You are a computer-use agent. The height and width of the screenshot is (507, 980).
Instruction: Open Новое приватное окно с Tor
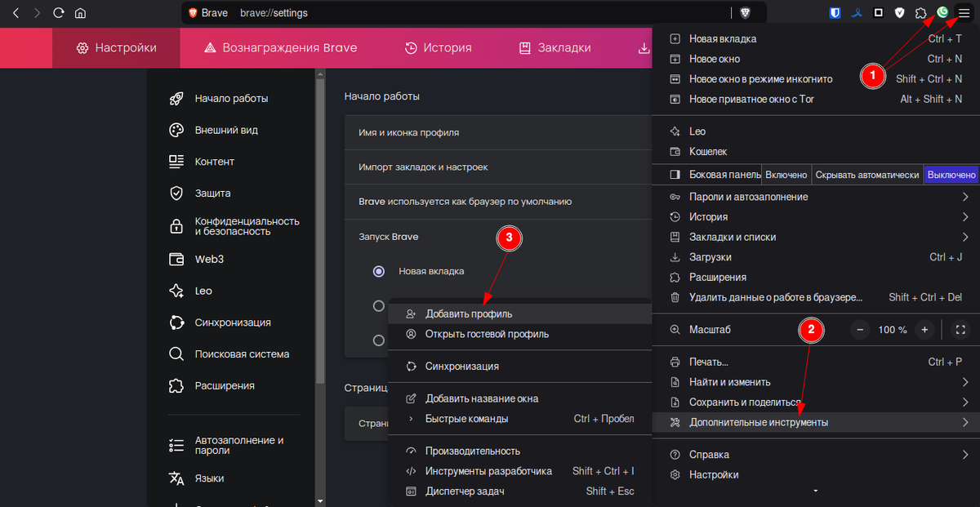coord(816,99)
